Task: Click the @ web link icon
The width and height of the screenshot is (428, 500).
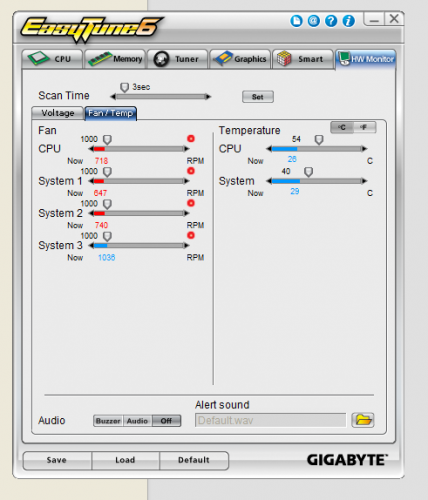Action: click(314, 21)
